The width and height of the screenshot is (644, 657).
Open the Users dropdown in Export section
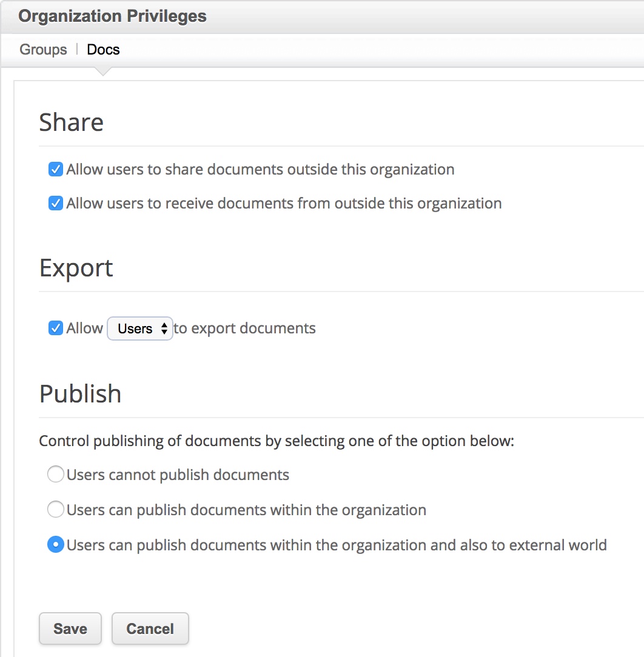point(140,328)
